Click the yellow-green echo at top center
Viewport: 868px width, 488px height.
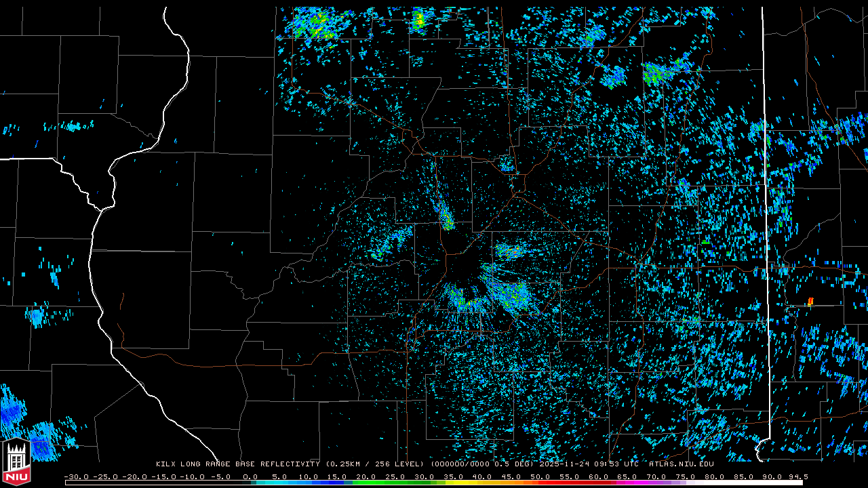pyautogui.click(x=419, y=20)
